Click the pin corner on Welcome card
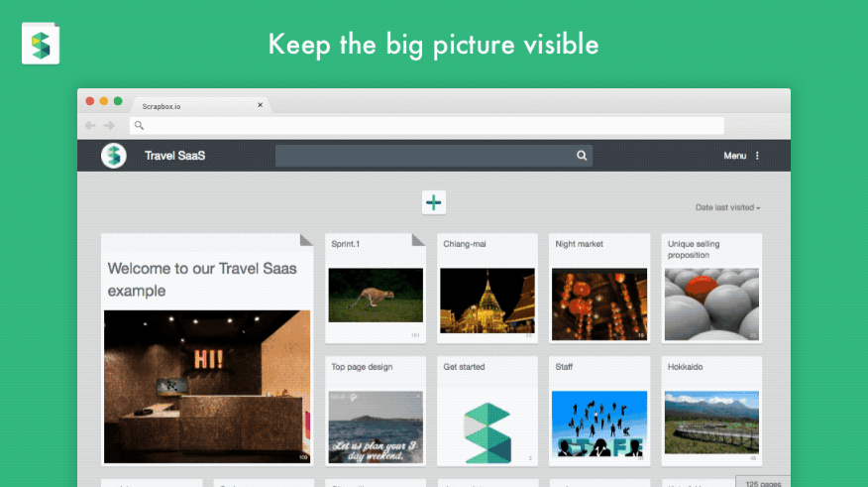The image size is (868, 487). click(x=306, y=239)
